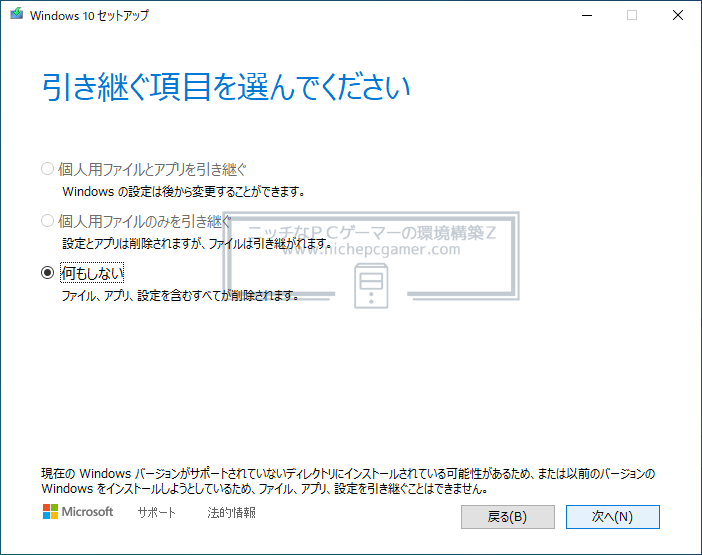Image resolution: width=702 pixels, height=555 pixels.
Task: Click the 個人用ファイルとアプリを引き継ぐ label text
Action: pos(152,168)
